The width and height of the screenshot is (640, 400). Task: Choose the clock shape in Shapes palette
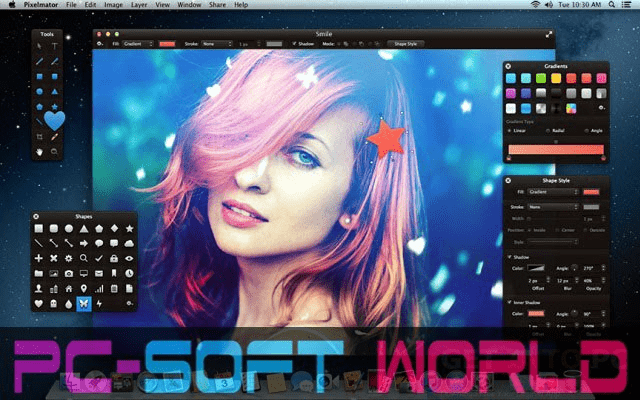[129, 273]
